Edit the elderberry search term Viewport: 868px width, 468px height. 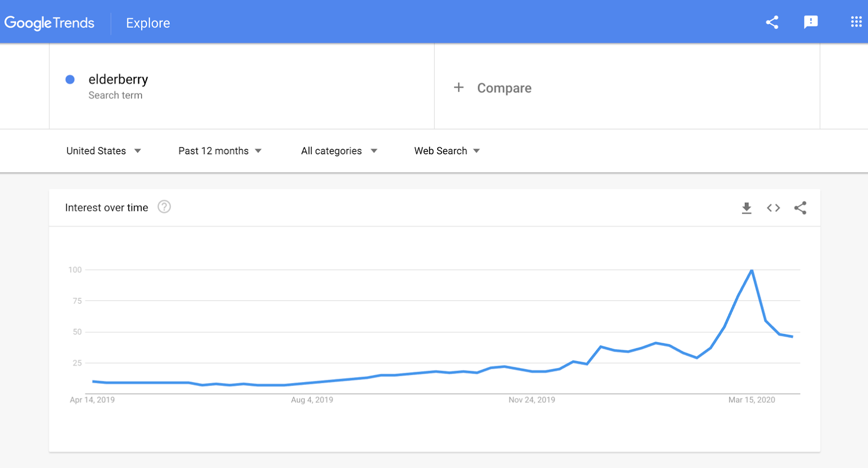[x=118, y=80]
